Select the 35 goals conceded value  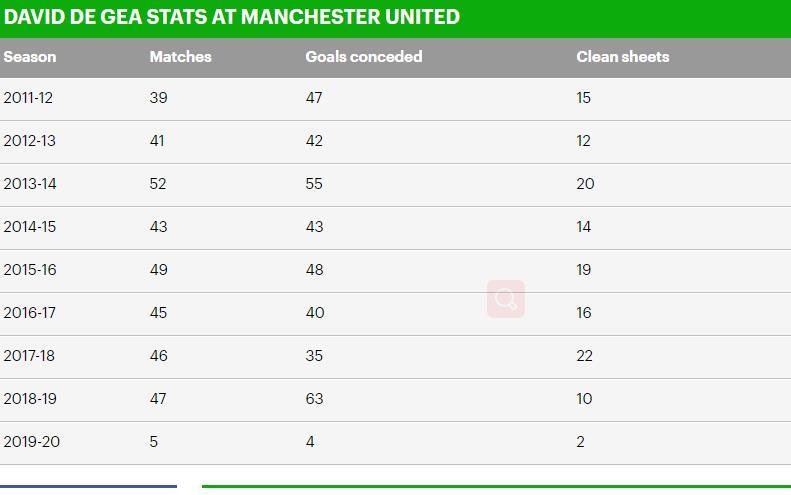[314, 356]
